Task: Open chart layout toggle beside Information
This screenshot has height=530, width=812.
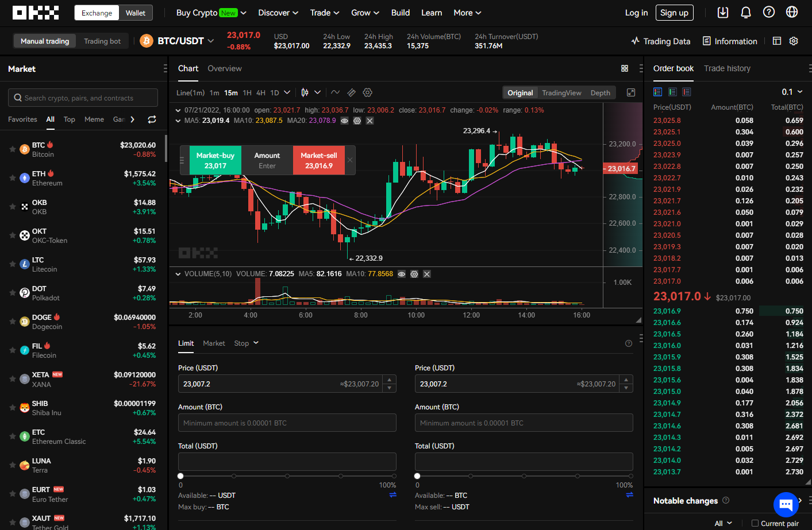Action: tap(777, 41)
